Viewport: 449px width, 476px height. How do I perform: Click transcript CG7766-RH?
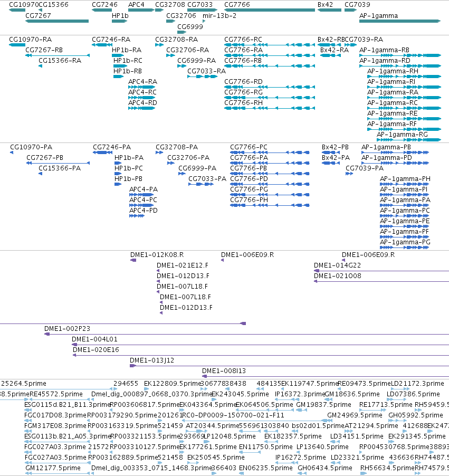click(x=243, y=103)
